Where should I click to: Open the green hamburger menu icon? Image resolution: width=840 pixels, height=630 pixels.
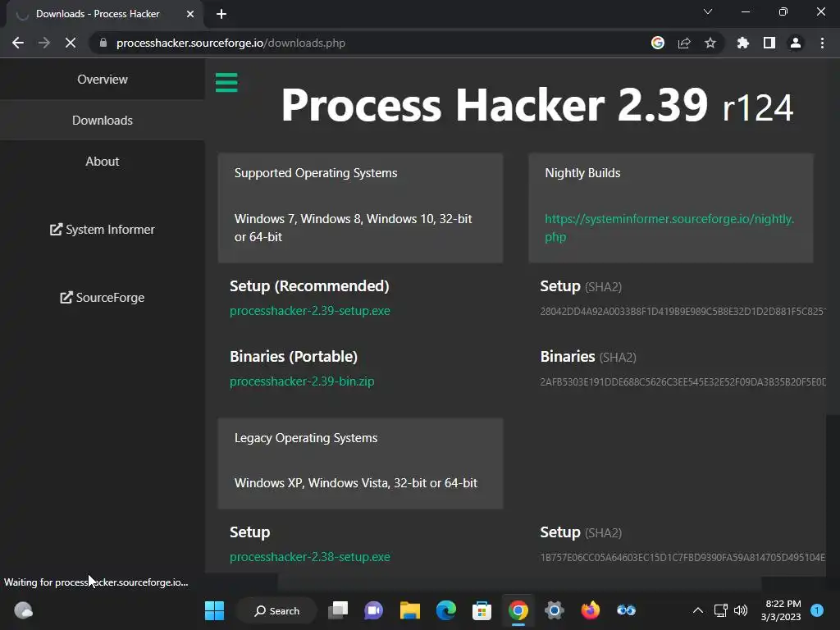226,83
